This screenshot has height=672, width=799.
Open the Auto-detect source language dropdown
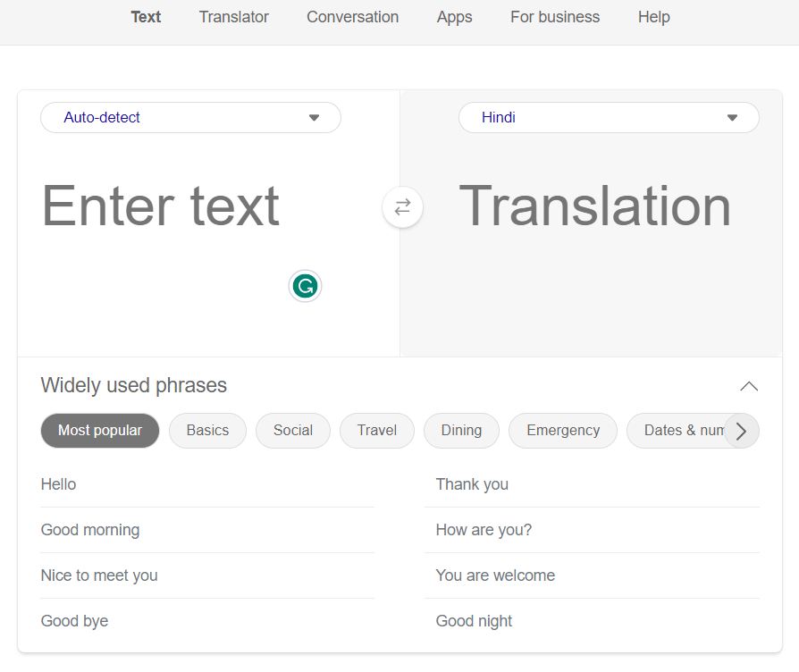coord(190,118)
